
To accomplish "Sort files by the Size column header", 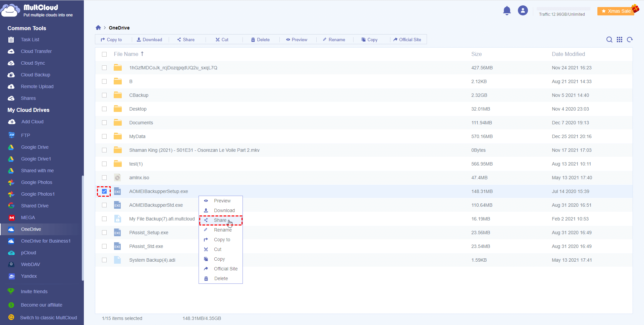I will point(476,54).
